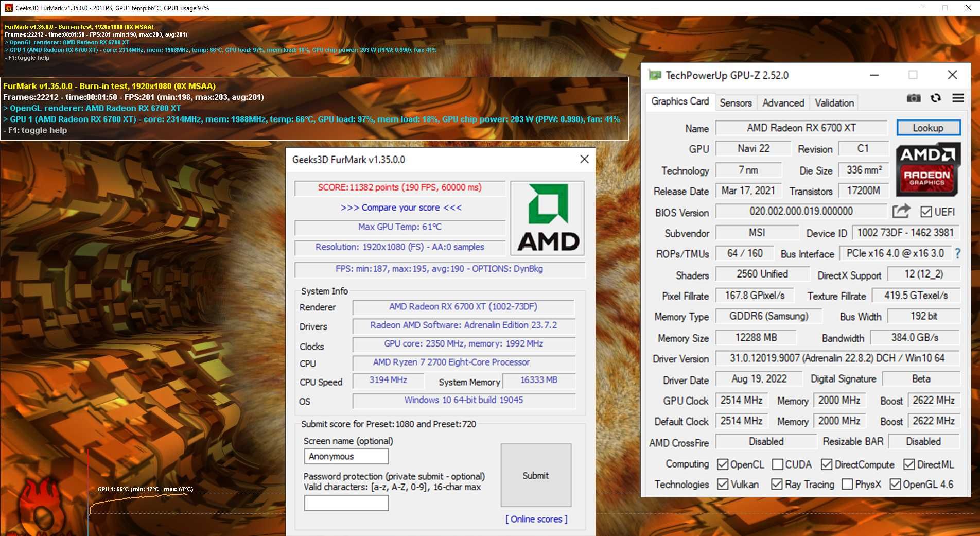Toggle the OpenGL 4.6 checkbox
This screenshot has height=536, width=980.
pos(895,484)
